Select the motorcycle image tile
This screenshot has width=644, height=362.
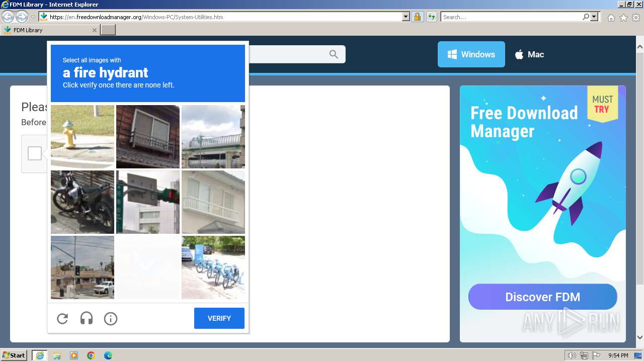pyautogui.click(x=83, y=202)
